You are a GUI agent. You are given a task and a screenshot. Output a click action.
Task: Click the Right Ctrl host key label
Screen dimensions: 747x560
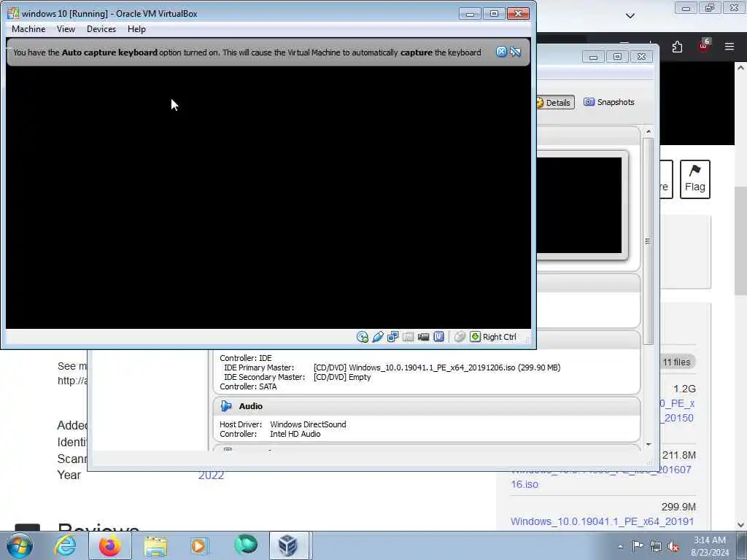[499, 337]
